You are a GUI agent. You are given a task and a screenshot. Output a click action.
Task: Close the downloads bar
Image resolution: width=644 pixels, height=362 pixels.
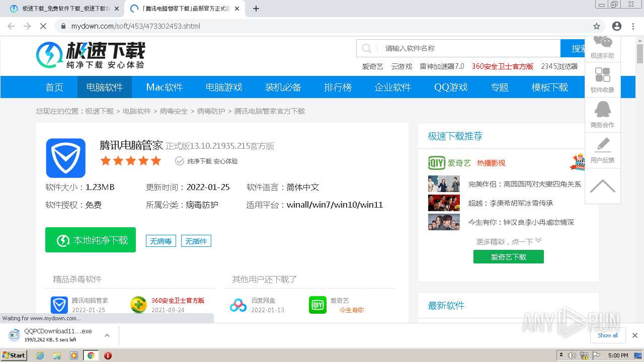[x=635, y=335]
